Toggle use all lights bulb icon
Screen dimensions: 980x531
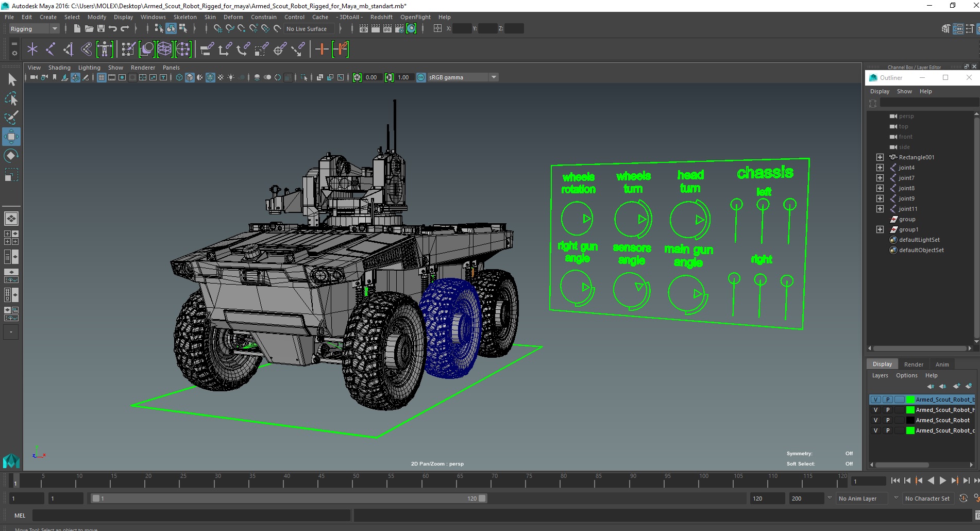(231, 77)
